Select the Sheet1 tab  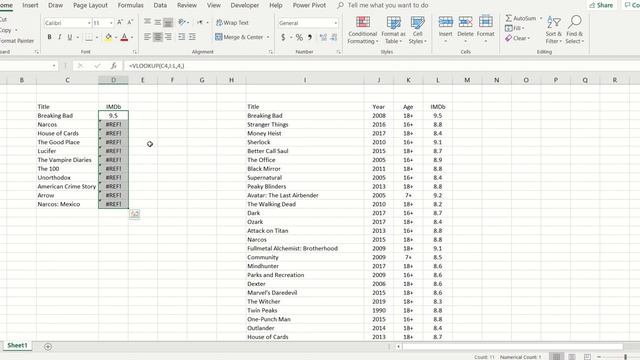coord(17,346)
